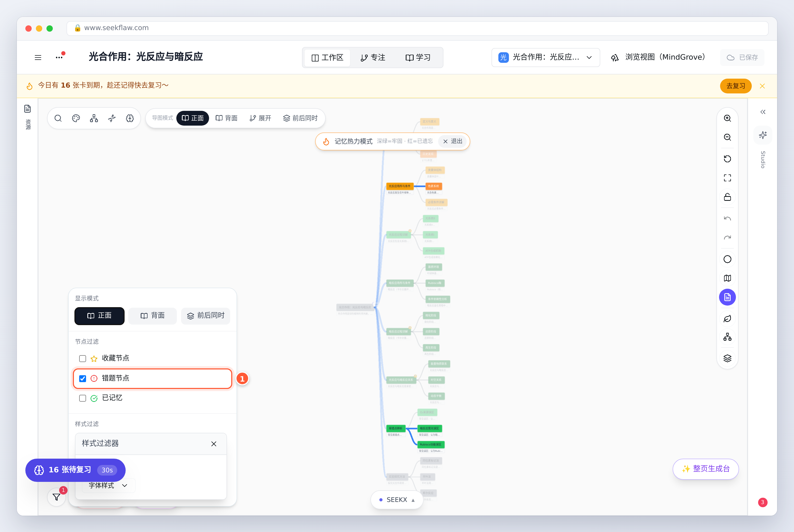Viewport: 794px width, 532px height.
Task: Select 背面 in 显示模式 panel
Action: pos(152,316)
